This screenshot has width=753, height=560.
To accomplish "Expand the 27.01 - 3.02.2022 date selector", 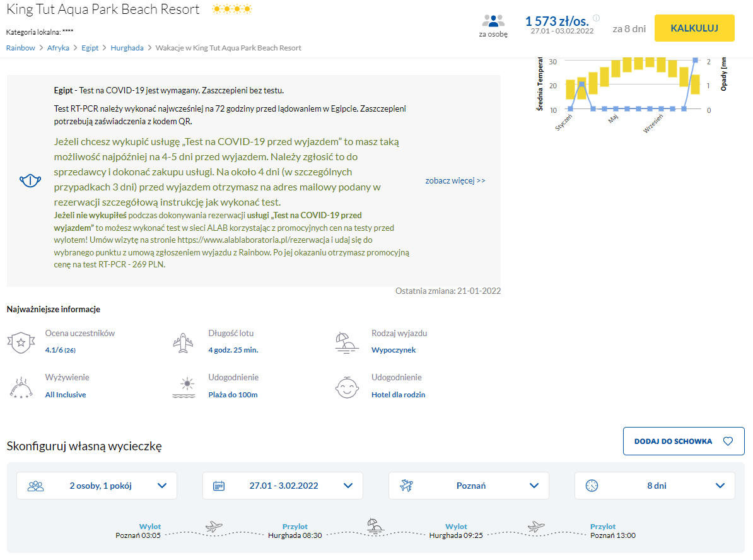I will tap(283, 486).
